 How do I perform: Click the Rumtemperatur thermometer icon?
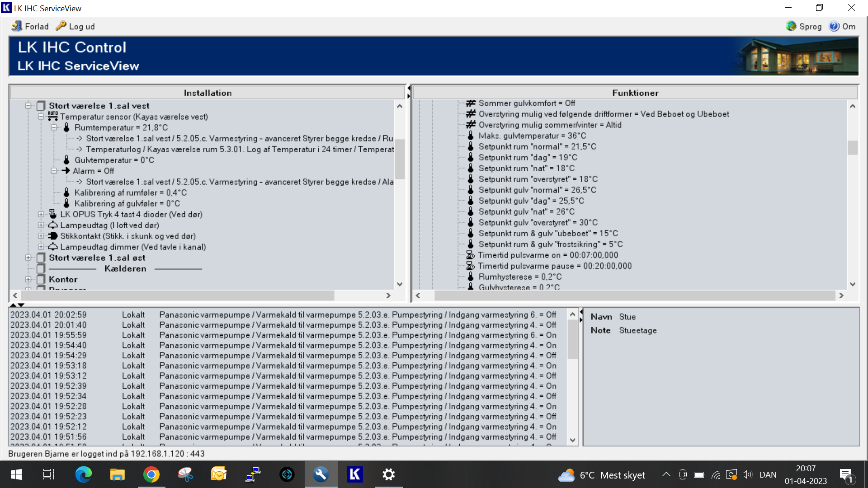coord(66,127)
